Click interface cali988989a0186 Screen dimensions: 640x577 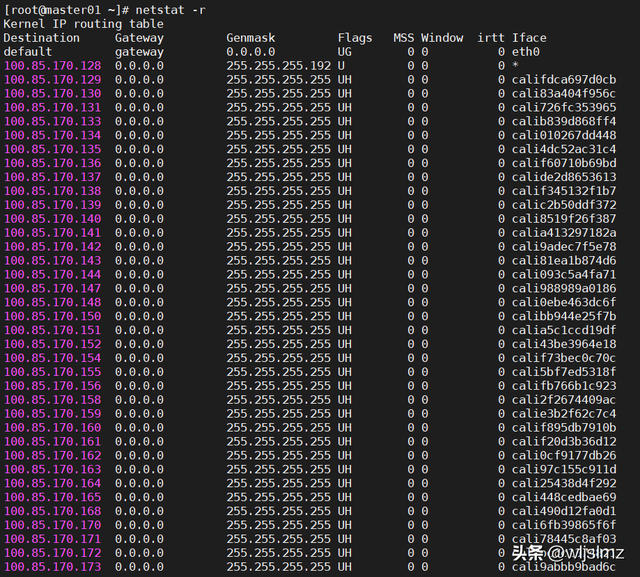(564, 288)
